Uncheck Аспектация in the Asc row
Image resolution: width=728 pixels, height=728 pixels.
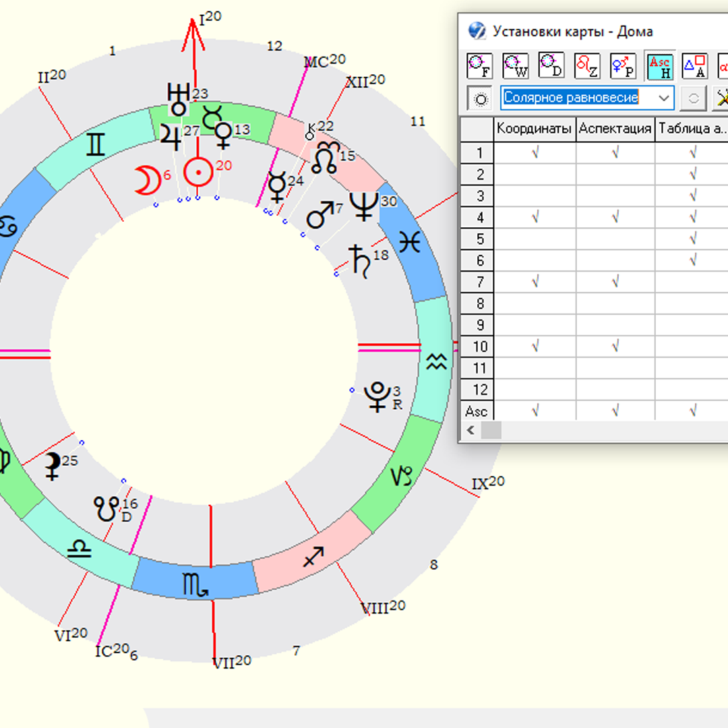[615, 411]
